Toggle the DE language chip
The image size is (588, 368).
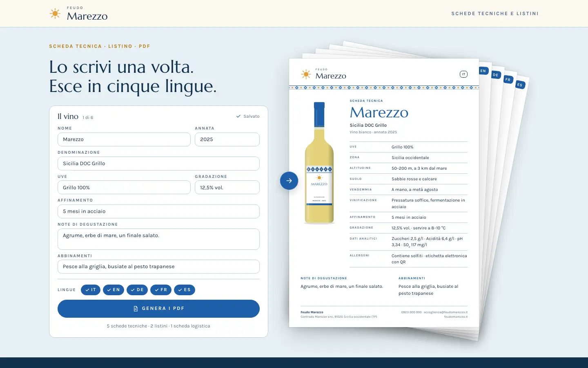click(x=137, y=290)
